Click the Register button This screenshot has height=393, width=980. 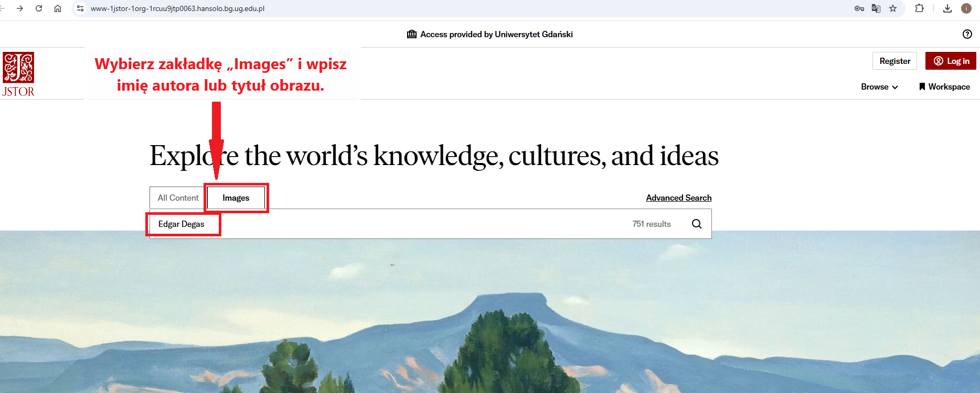coord(894,61)
